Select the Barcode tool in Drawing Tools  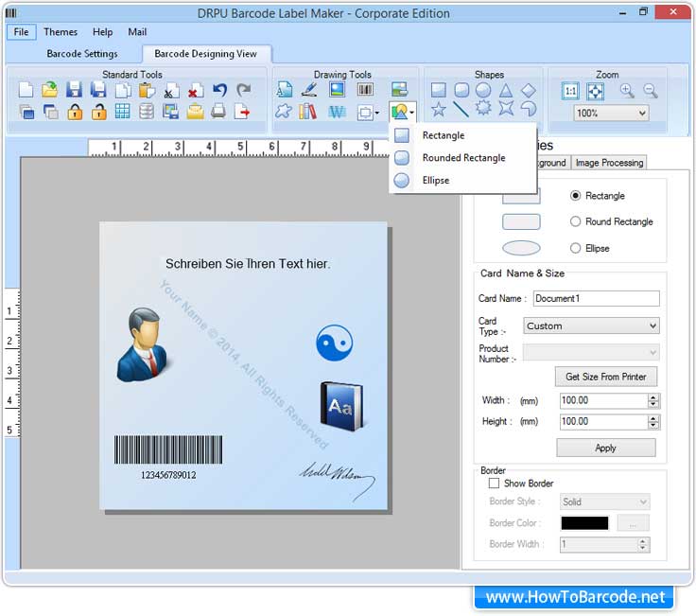point(365,89)
